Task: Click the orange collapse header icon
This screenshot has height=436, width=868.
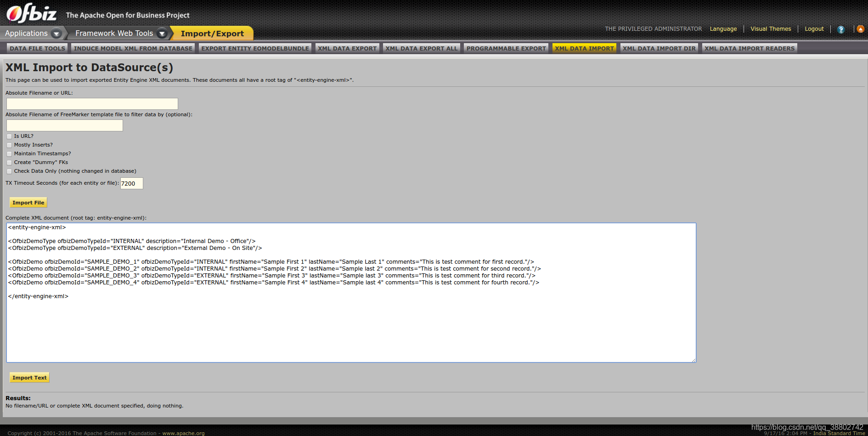Action: point(861,29)
